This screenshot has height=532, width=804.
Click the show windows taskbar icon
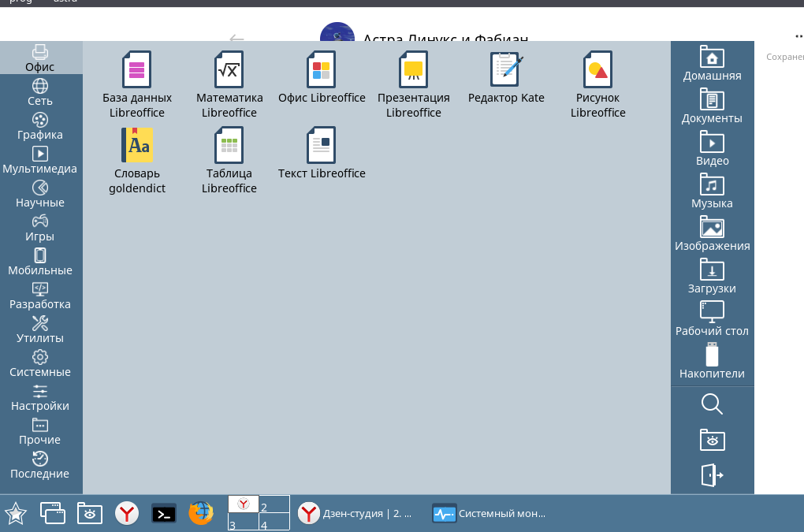click(53, 513)
